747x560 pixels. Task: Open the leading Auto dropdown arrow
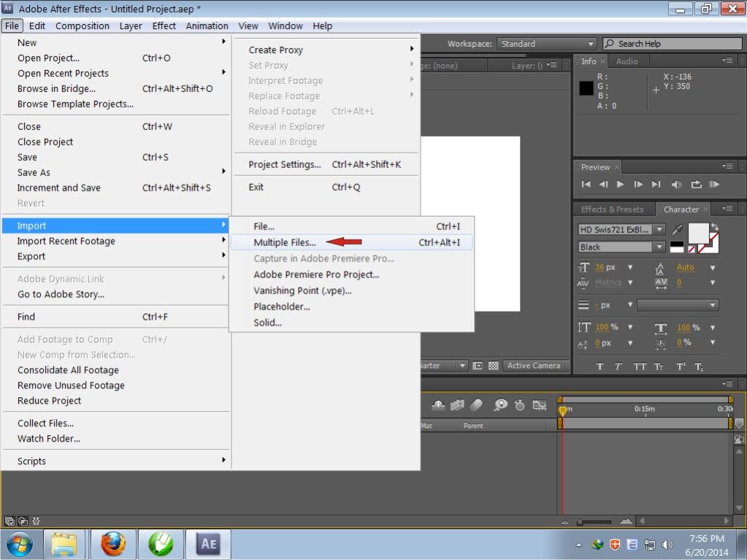(x=713, y=268)
